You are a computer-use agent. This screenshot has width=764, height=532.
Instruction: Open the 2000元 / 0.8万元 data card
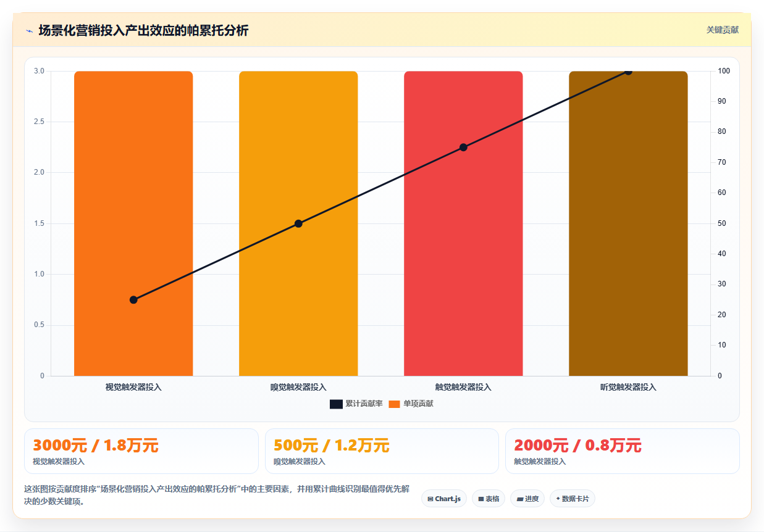pyautogui.click(x=623, y=451)
